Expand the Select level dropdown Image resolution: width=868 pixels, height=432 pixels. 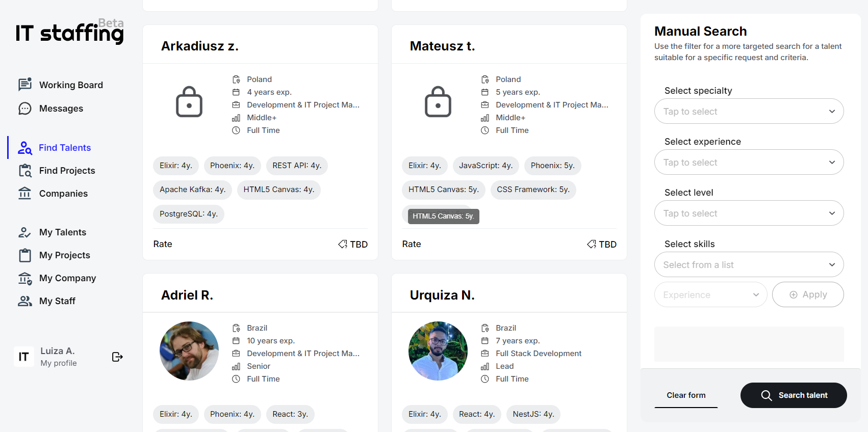coord(749,213)
